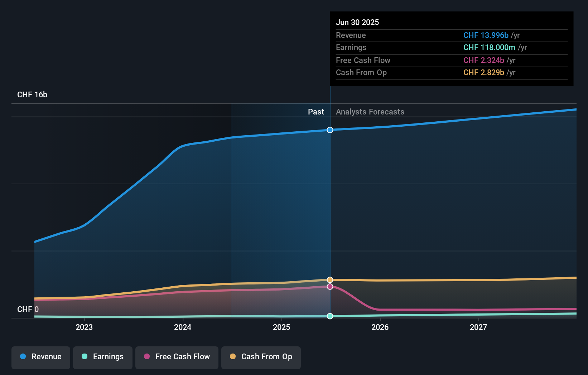Click the 2024 axis label
This screenshot has height=375, width=588.
(x=183, y=327)
